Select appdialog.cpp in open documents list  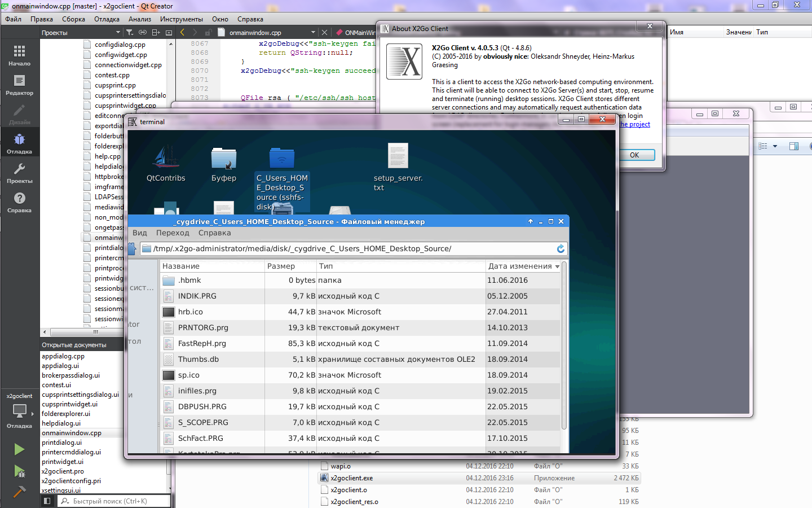click(x=63, y=356)
